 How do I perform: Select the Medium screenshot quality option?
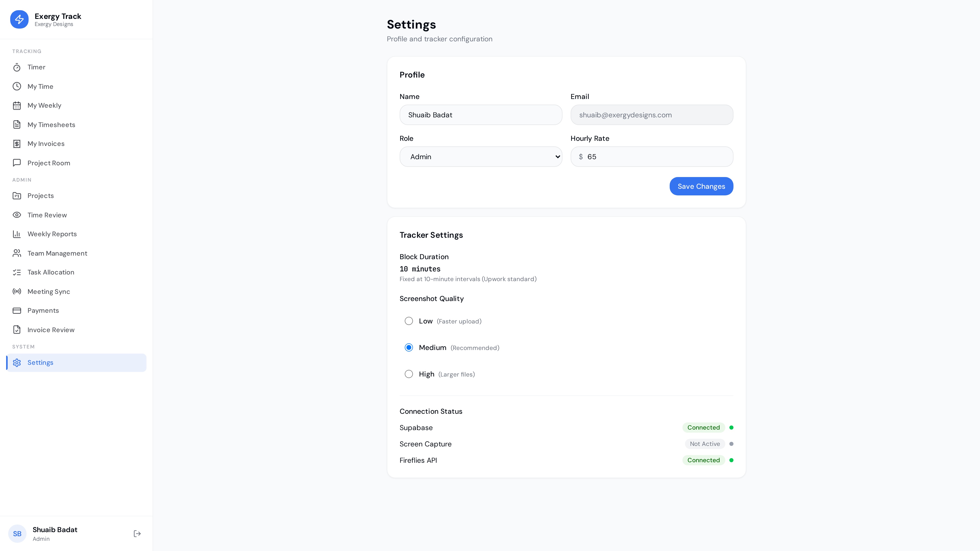[x=409, y=347]
